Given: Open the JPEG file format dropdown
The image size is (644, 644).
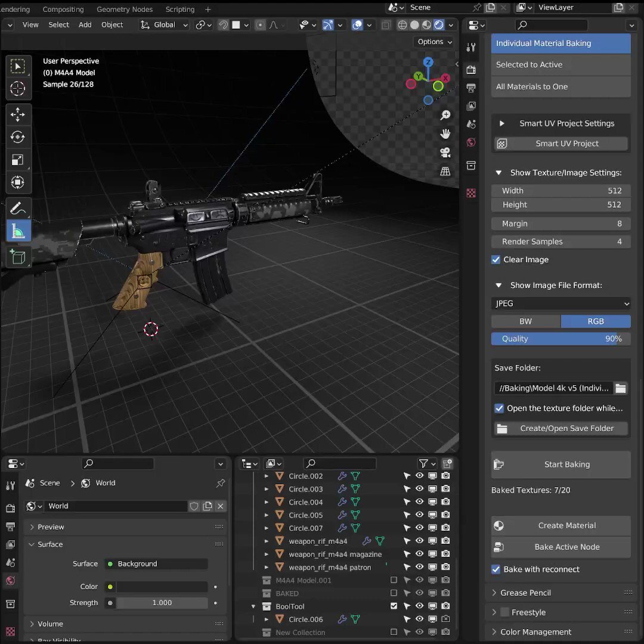Looking at the screenshot, I should (561, 304).
